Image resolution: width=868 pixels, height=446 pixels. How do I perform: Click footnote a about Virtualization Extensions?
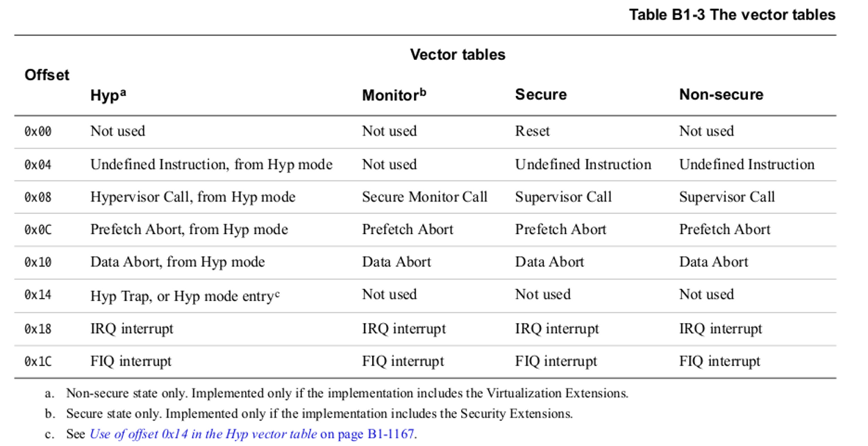[x=347, y=393]
